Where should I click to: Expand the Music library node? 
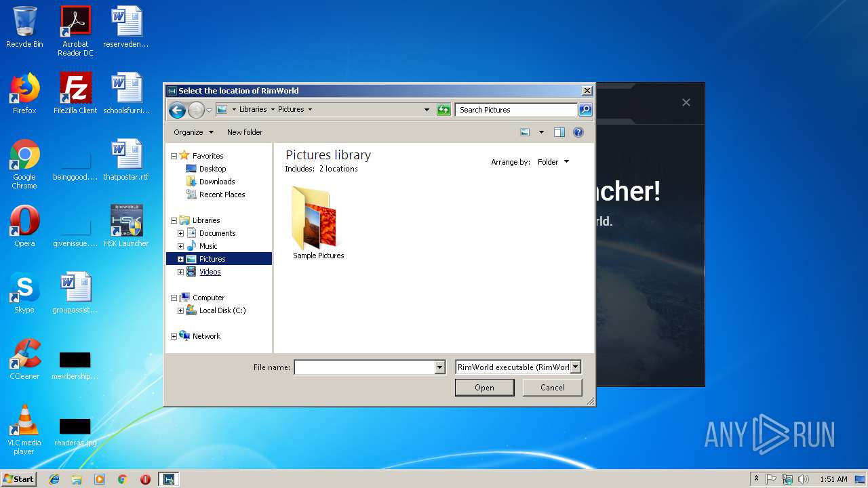(x=180, y=246)
